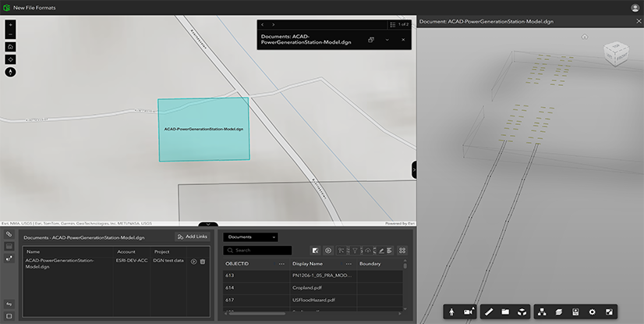Zoom out on the map

[10, 34]
